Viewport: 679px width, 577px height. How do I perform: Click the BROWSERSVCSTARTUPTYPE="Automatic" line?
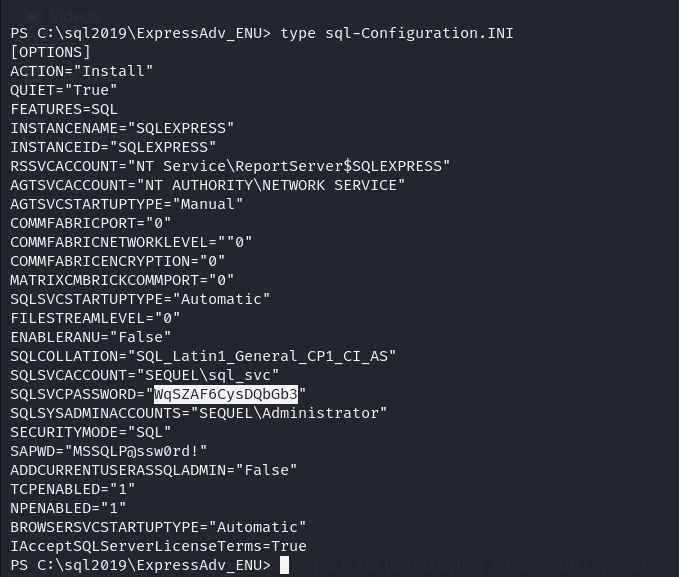pos(158,527)
